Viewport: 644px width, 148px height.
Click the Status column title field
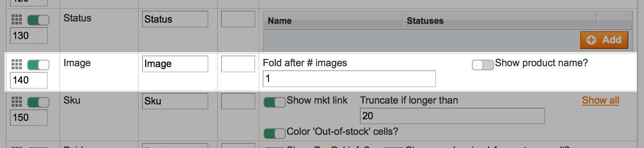pyautogui.click(x=175, y=19)
